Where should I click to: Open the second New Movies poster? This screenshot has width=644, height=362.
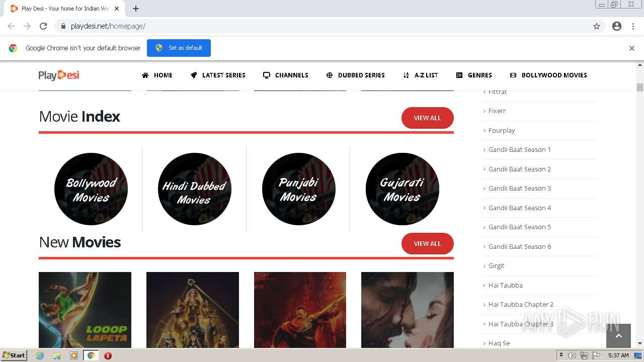(193, 310)
